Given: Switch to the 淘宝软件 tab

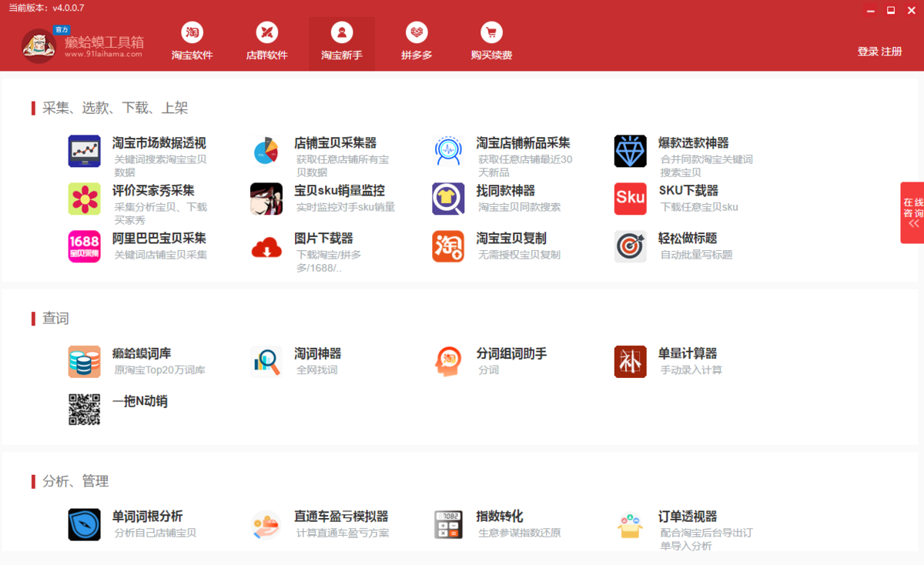Looking at the screenshot, I should pyautogui.click(x=192, y=42).
